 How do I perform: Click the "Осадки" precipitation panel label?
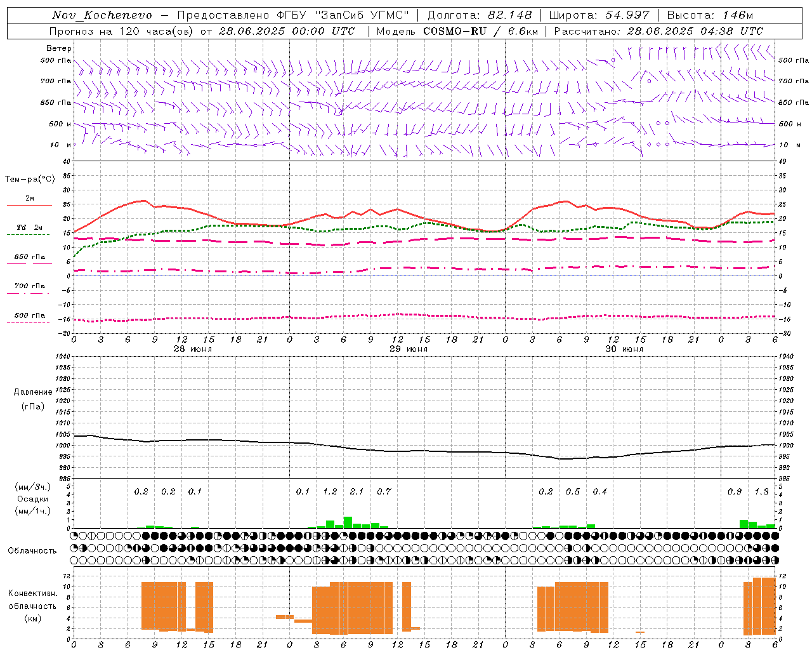(x=33, y=499)
